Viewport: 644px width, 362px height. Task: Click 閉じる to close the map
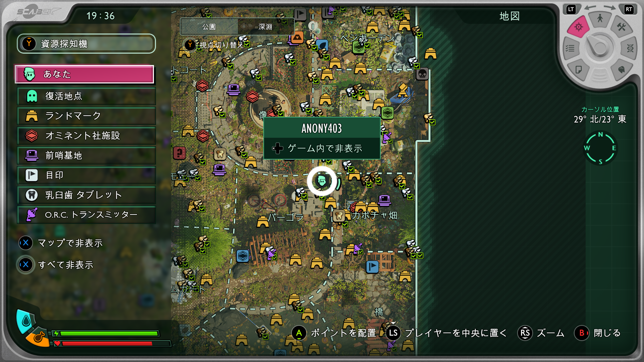point(598,333)
